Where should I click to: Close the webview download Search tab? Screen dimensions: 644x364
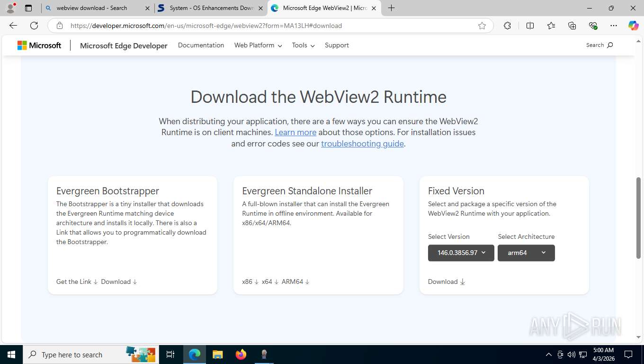(x=147, y=8)
